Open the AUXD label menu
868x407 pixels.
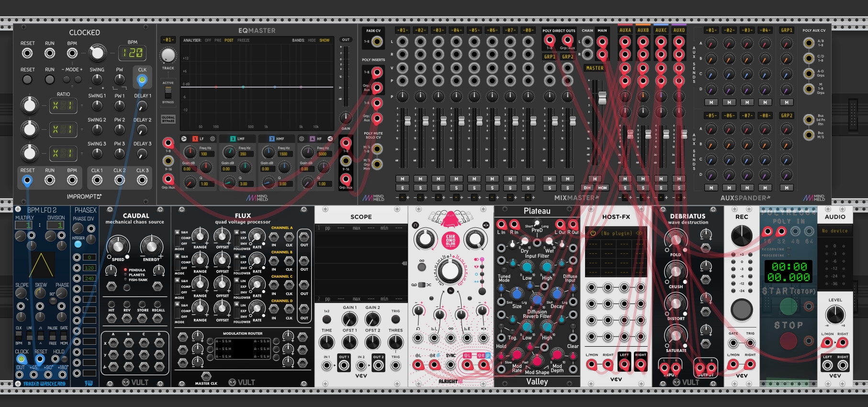pyautogui.click(x=679, y=30)
